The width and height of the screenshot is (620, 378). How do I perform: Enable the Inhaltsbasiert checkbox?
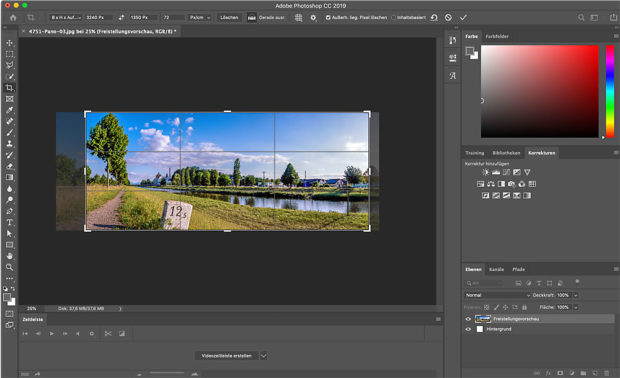393,17
